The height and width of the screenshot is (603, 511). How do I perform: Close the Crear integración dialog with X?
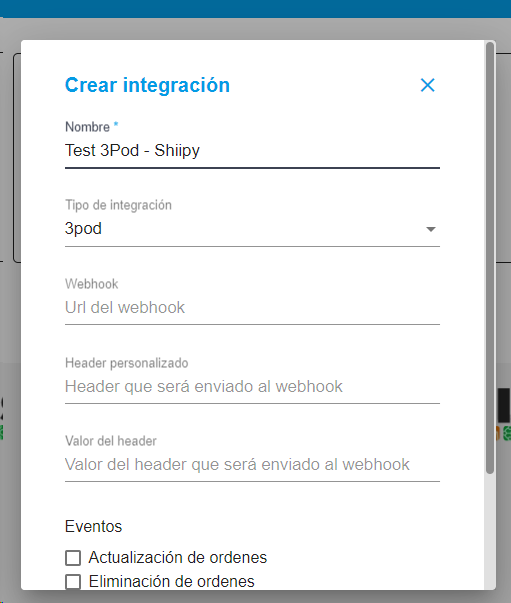[x=427, y=85]
